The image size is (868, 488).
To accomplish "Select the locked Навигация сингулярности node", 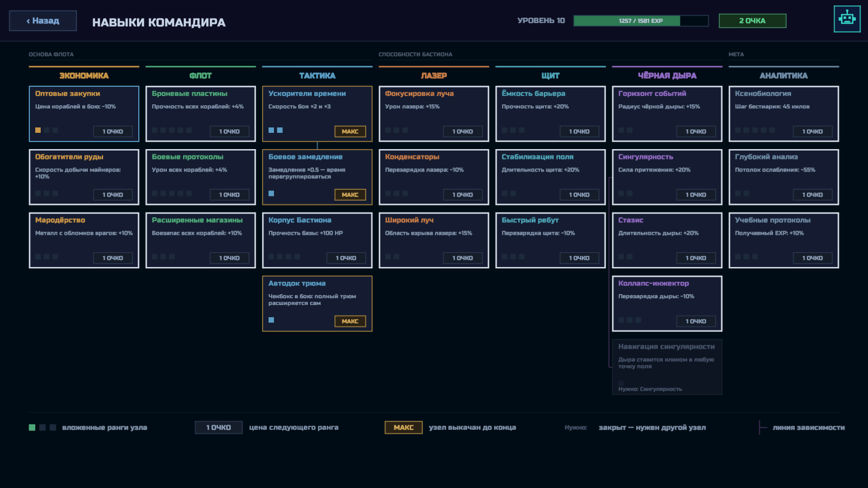I will 667,367.
